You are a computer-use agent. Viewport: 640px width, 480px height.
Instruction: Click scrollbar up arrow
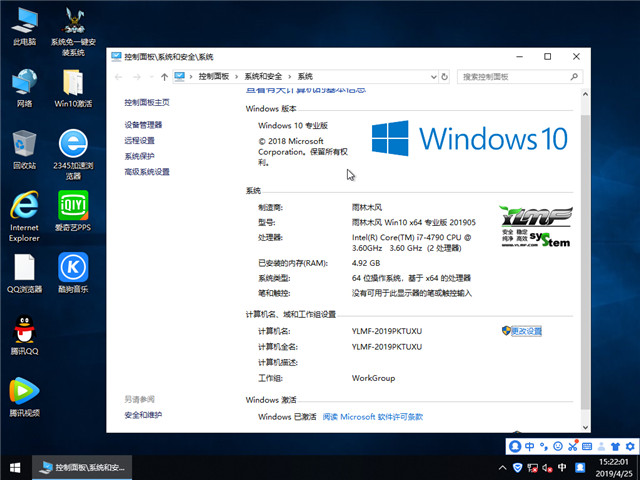pos(585,94)
